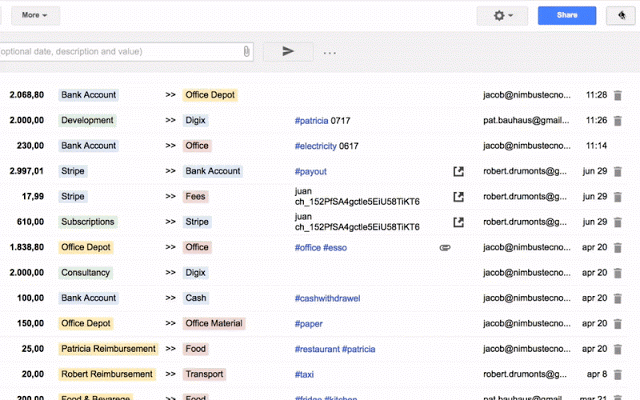Click the green Subscriptions account tag

click(87, 222)
